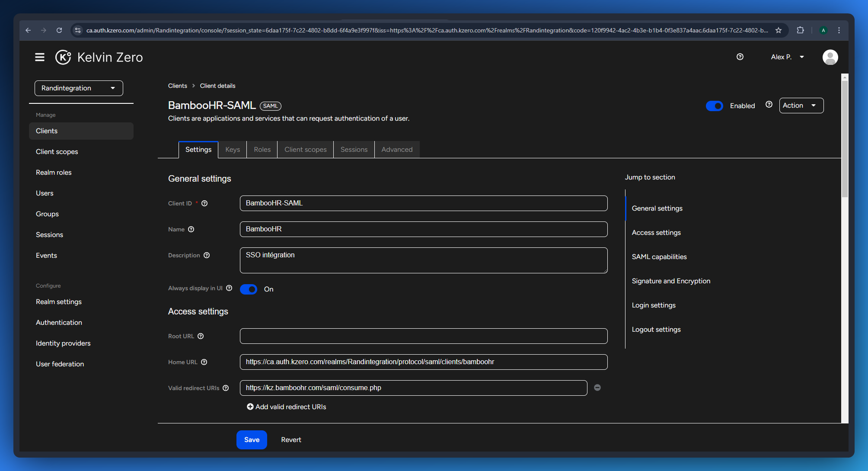Open the help icon in the header
The height and width of the screenshot is (471, 868).
coord(740,57)
